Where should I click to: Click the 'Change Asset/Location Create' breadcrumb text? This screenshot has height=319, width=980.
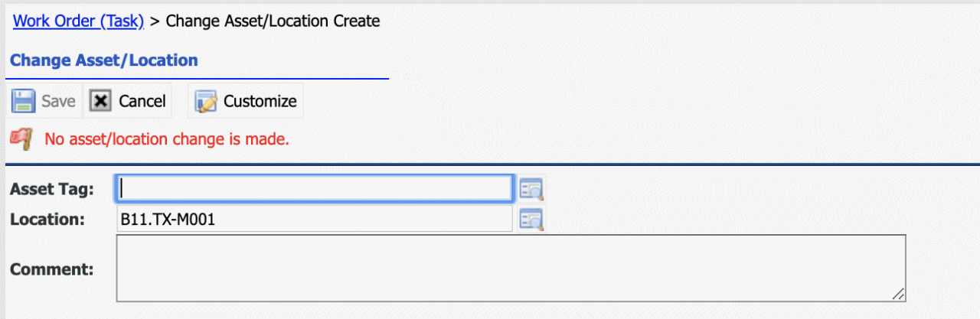pyautogui.click(x=273, y=21)
